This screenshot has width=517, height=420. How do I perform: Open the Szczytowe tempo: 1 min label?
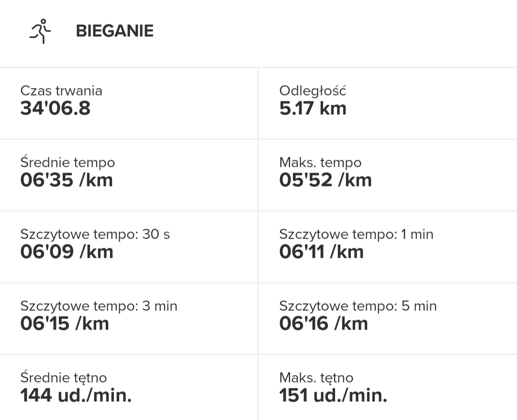click(x=356, y=234)
